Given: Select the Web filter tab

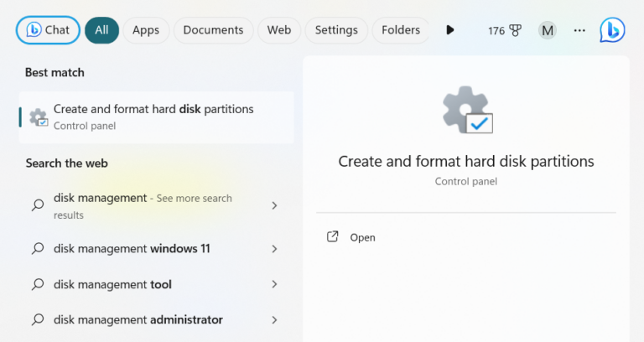Looking at the screenshot, I should (x=279, y=30).
